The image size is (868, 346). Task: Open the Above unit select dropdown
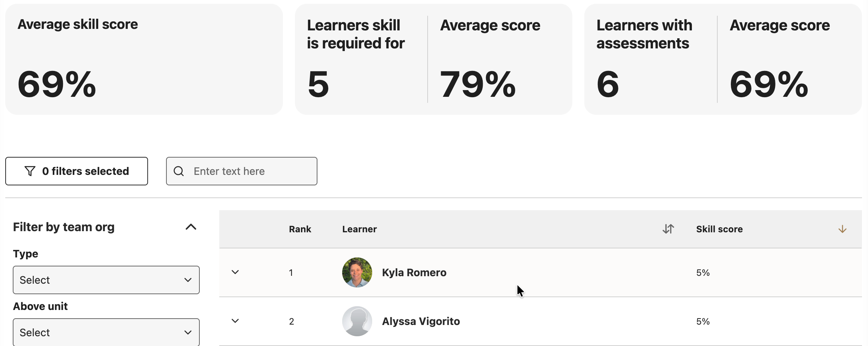(106, 332)
